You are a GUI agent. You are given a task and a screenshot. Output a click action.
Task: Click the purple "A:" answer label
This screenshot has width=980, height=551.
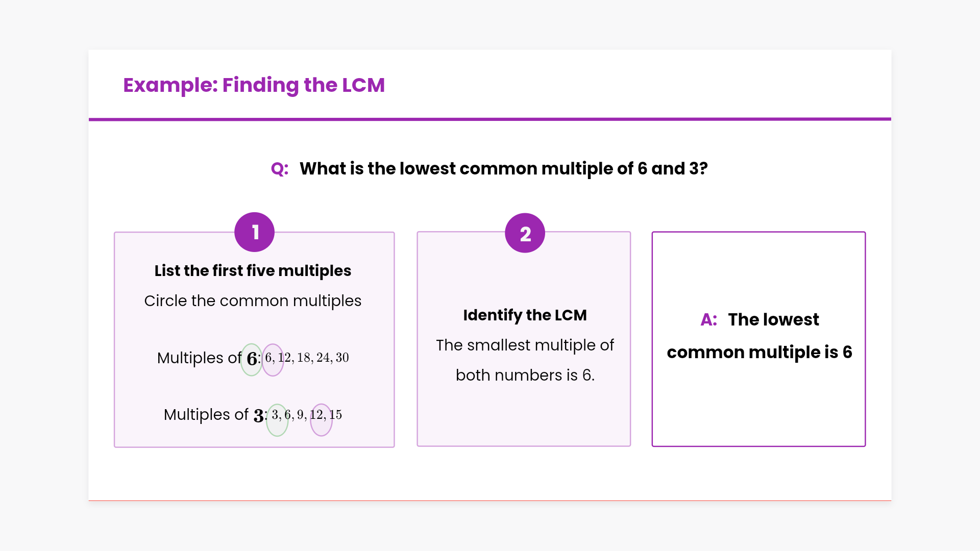tap(708, 320)
